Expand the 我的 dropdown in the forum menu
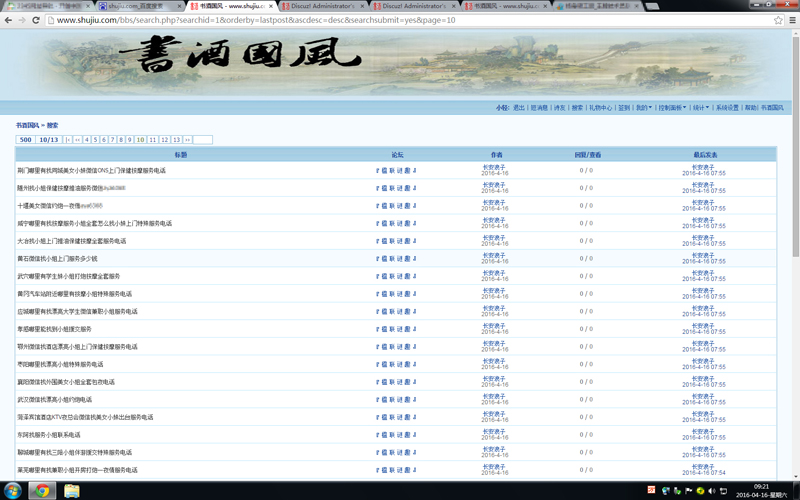This screenshot has width=800, height=500. [x=643, y=108]
